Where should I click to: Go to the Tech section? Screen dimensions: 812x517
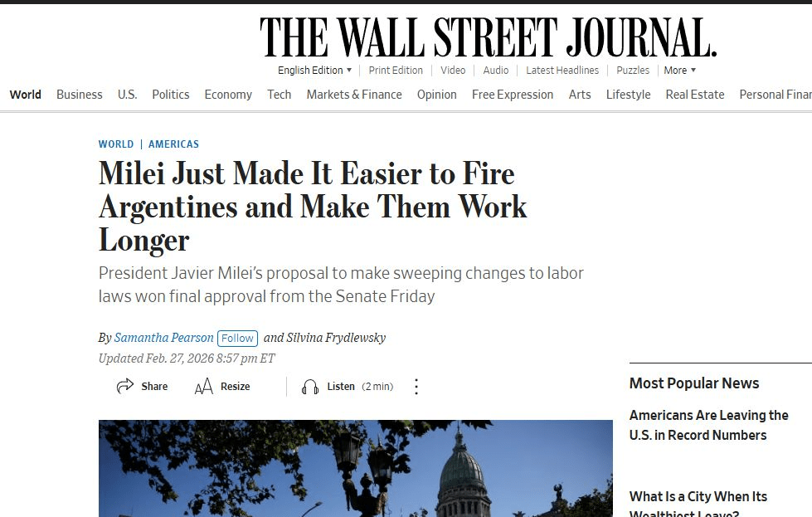(280, 95)
